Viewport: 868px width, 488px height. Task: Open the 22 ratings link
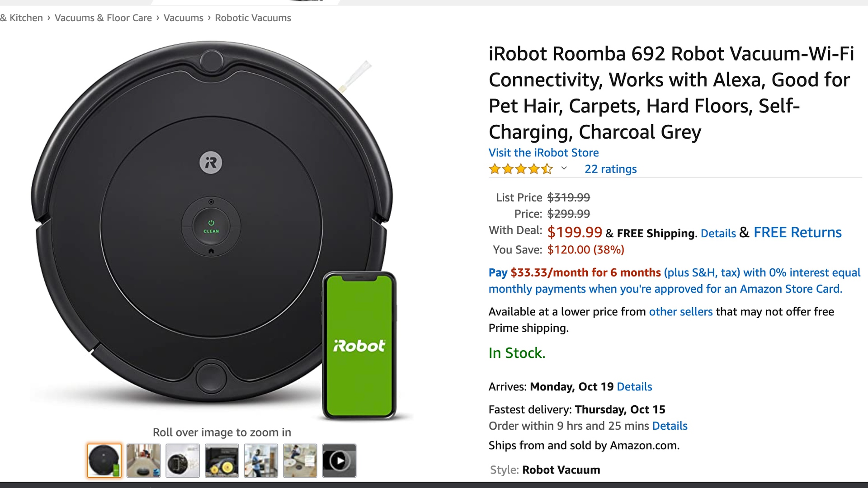click(x=610, y=169)
